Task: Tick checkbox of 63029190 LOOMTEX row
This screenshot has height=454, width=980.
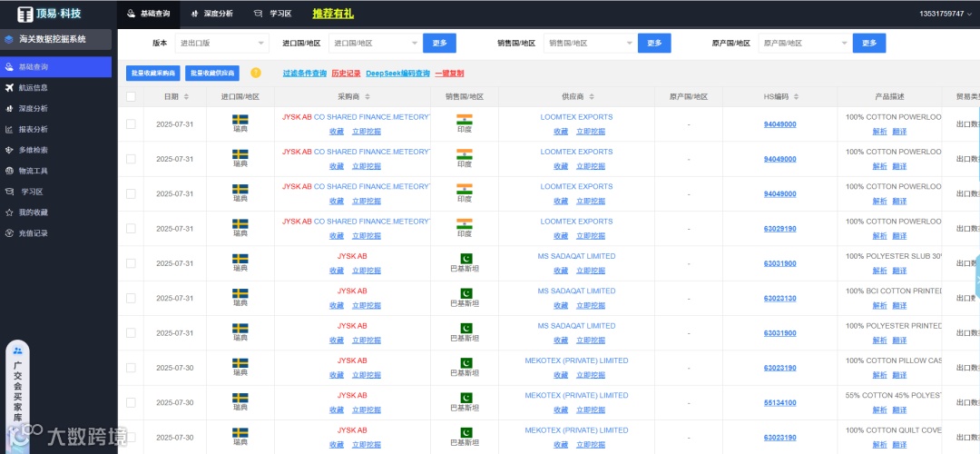Action: tap(131, 229)
